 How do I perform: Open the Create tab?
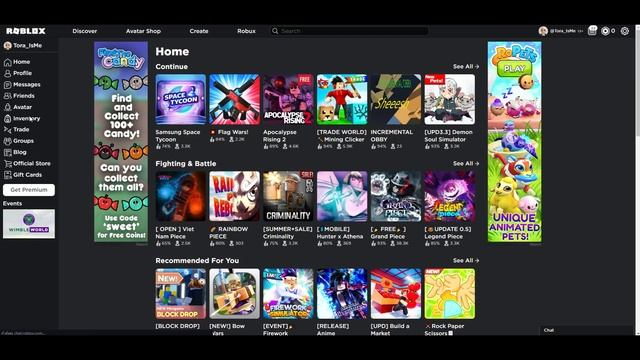[199, 31]
